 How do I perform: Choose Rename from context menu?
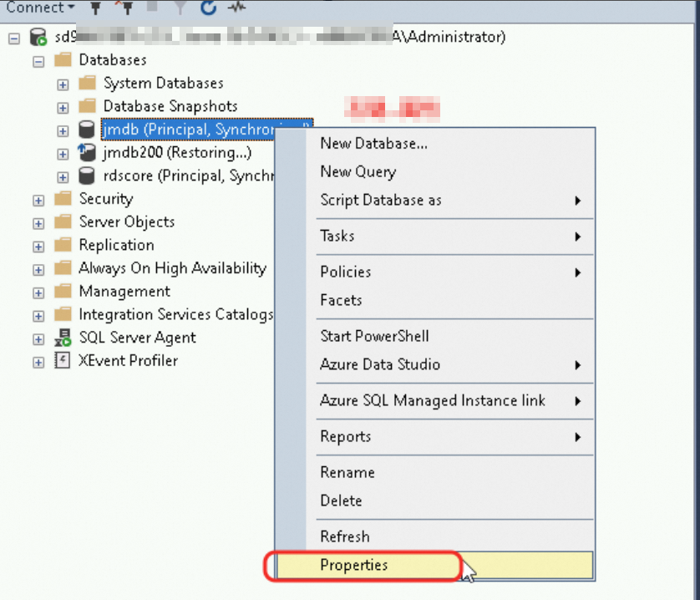click(x=434, y=473)
